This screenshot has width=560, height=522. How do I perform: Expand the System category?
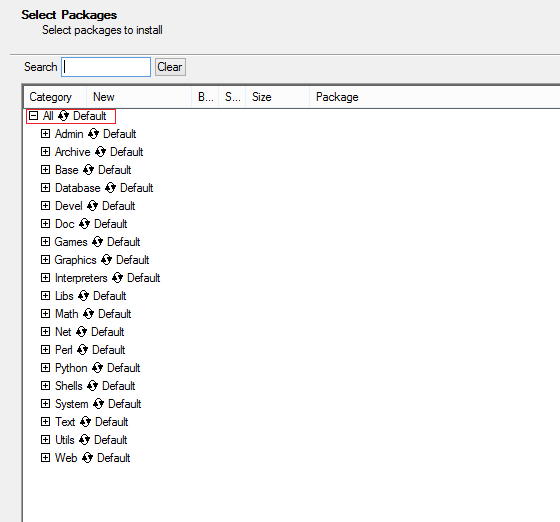(45, 404)
